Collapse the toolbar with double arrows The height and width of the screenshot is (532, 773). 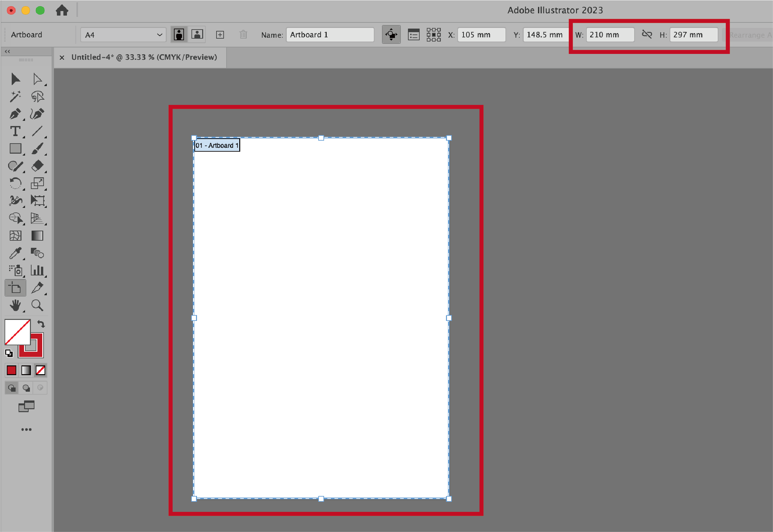tap(7, 51)
